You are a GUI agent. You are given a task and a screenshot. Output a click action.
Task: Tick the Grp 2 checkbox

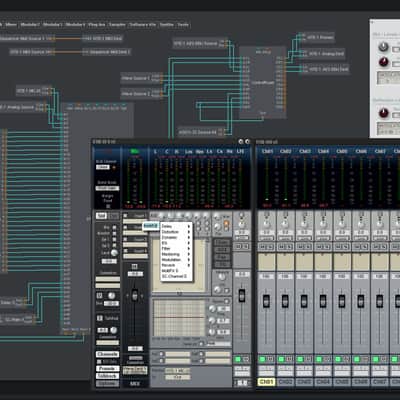pos(114,246)
